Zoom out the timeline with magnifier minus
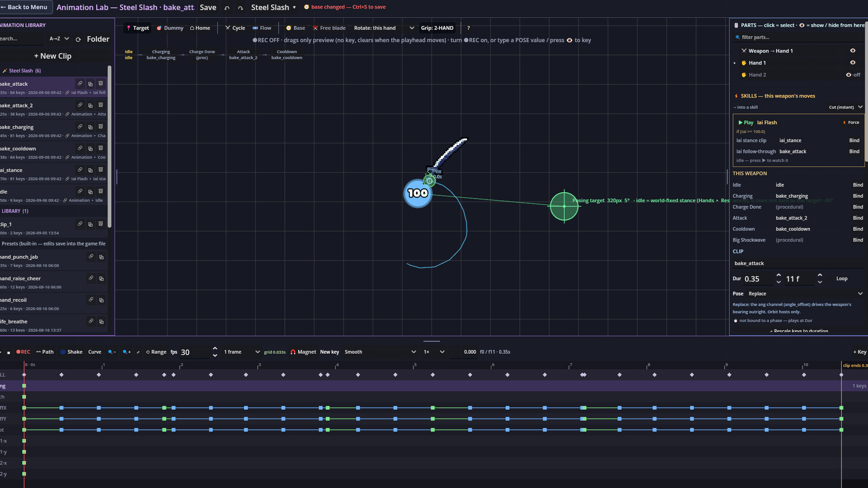The width and height of the screenshot is (868, 488). pos(112,352)
